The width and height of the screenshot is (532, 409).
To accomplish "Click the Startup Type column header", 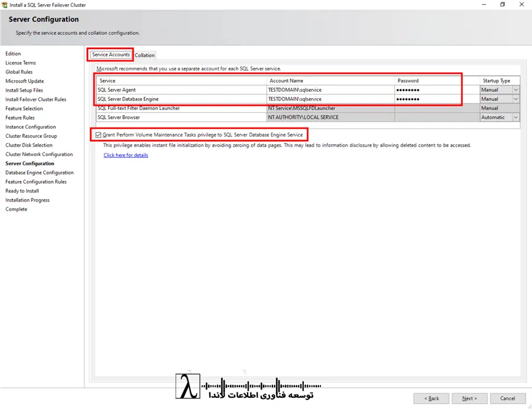I will tap(499, 81).
